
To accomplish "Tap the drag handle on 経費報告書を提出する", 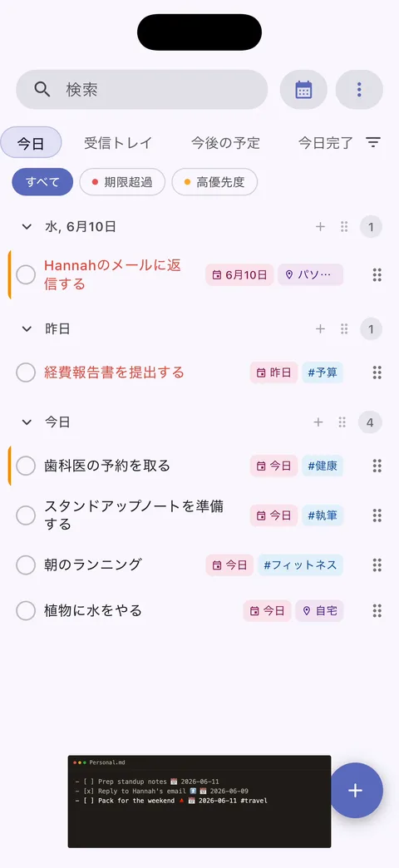I will [377, 372].
